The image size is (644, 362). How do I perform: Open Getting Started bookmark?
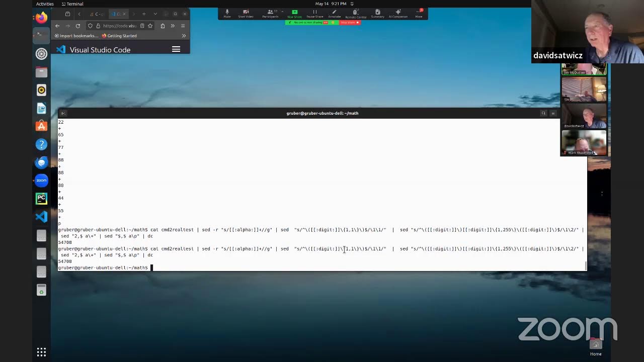coord(119,36)
